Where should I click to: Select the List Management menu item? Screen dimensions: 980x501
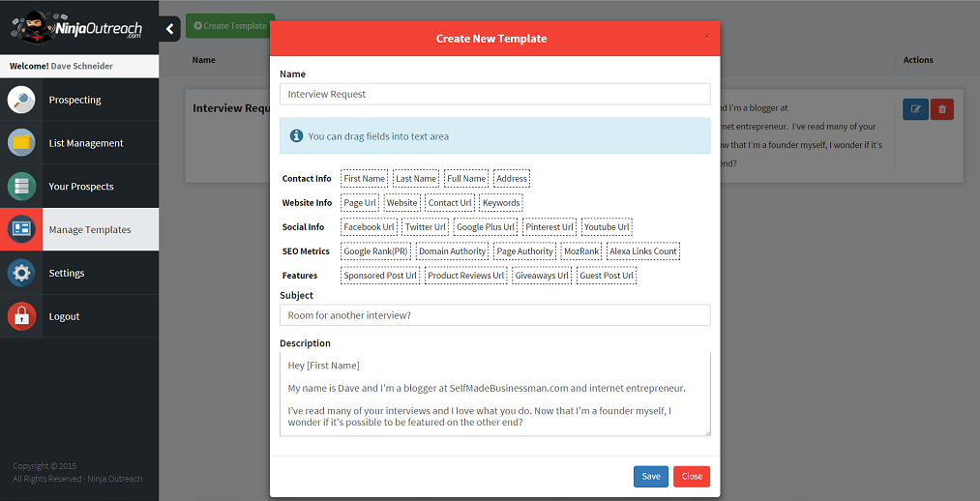tap(86, 143)
